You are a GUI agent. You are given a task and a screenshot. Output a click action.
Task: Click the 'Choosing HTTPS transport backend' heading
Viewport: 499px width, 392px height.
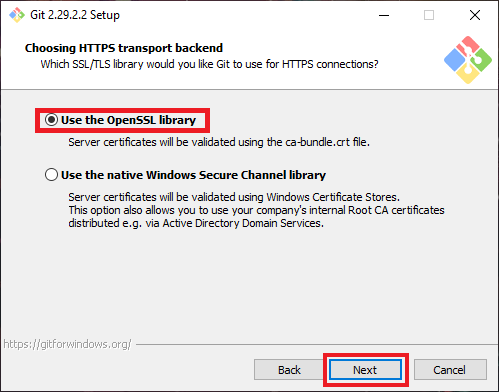tap(124, 48)
